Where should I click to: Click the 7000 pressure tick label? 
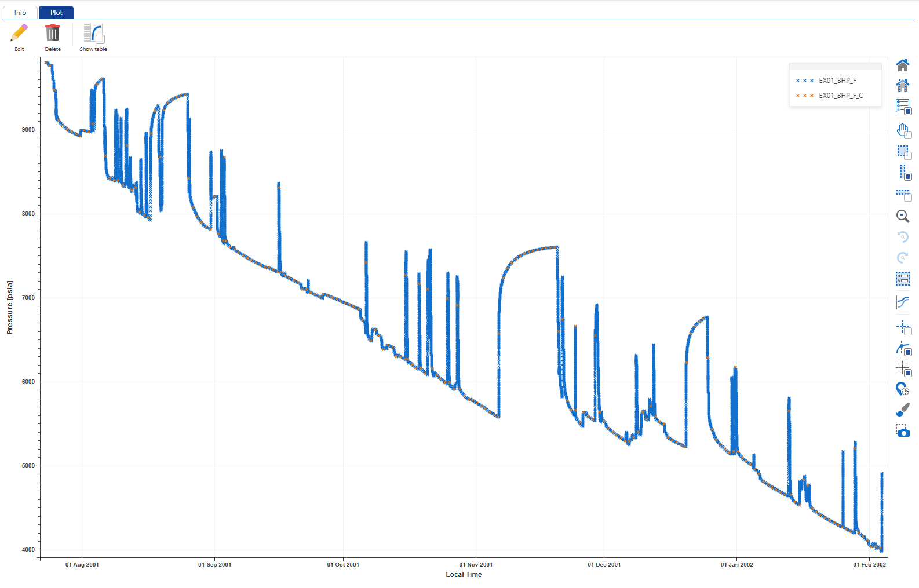(x=28, y=298)
